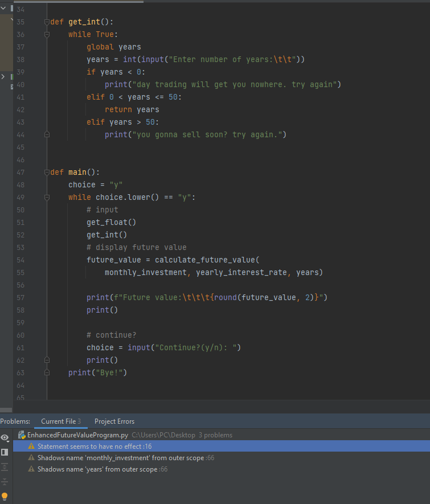Toggle the editor preview panel icon
430x504 pixels.
tap(5, 452)
